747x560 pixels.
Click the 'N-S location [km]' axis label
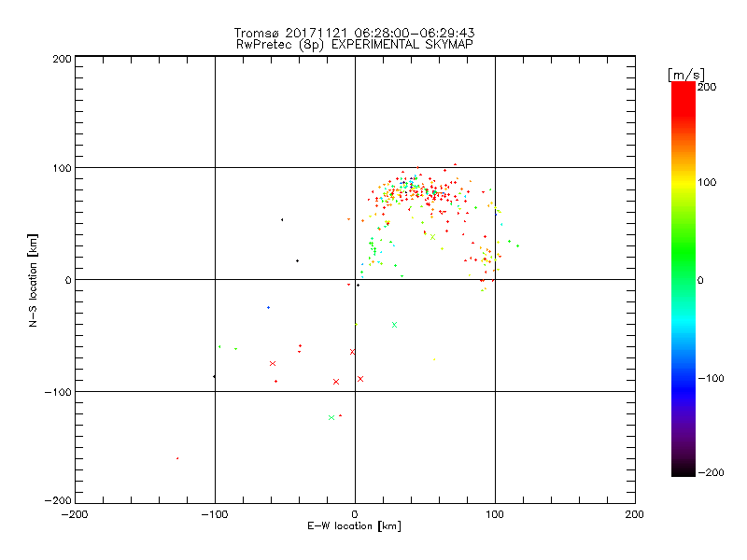pos(33,280)
